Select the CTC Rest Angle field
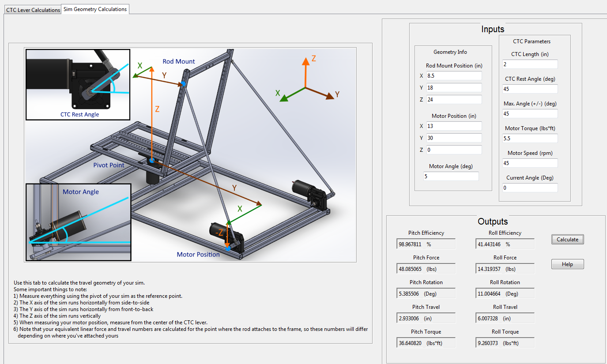 pos(530,89)
